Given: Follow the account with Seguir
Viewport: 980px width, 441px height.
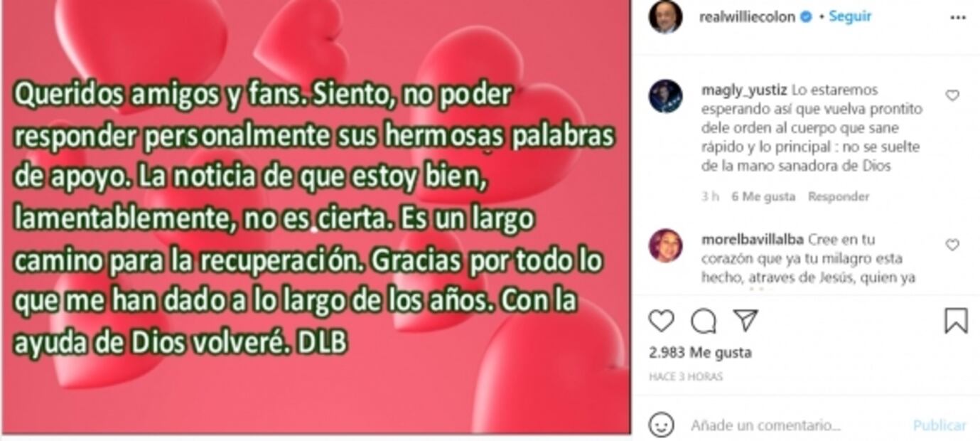Looking at the screenshot, I should coord(850,17).
